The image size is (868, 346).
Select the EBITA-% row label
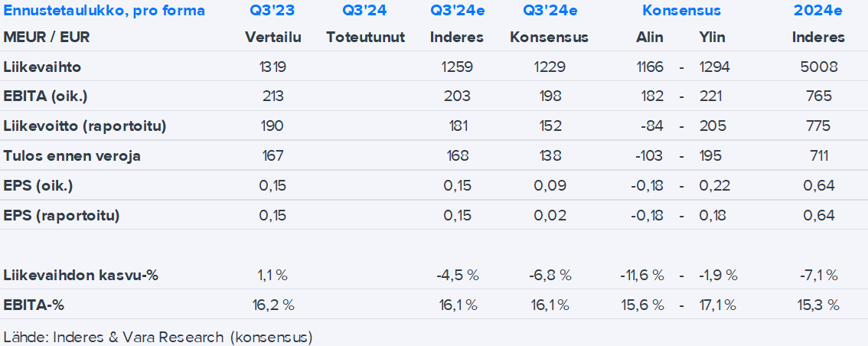click(x=34, y=305)
